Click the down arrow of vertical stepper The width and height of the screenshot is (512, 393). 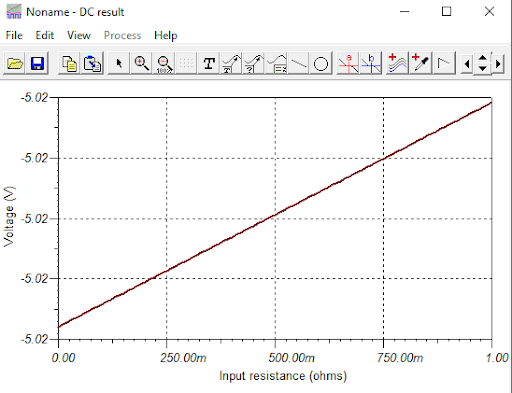pyautogui.click(x=483, y=69)
